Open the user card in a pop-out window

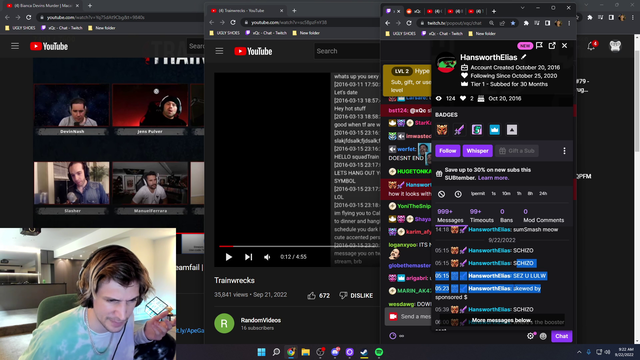(x=552, y=46)
